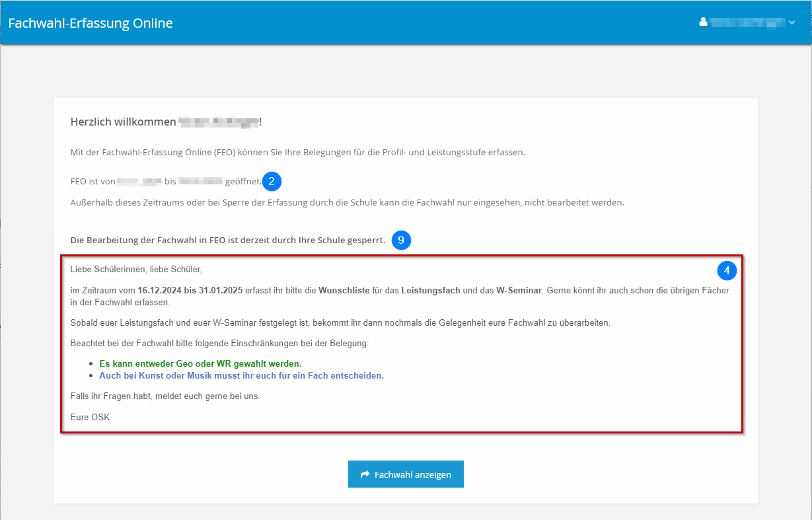Click the green text 'Es kann entweder Geo oder WR gewählt werden.'
The height and width of the screenshot is (520, 812).
point(200,363)
